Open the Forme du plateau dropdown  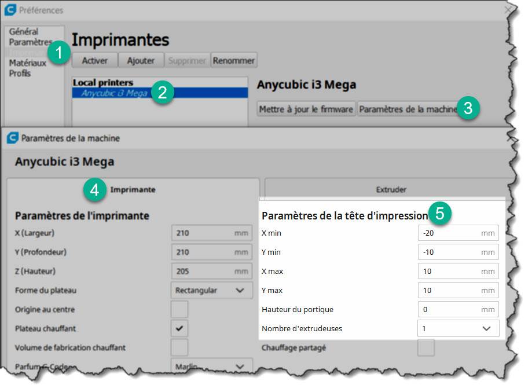click(x=212, y=290)
